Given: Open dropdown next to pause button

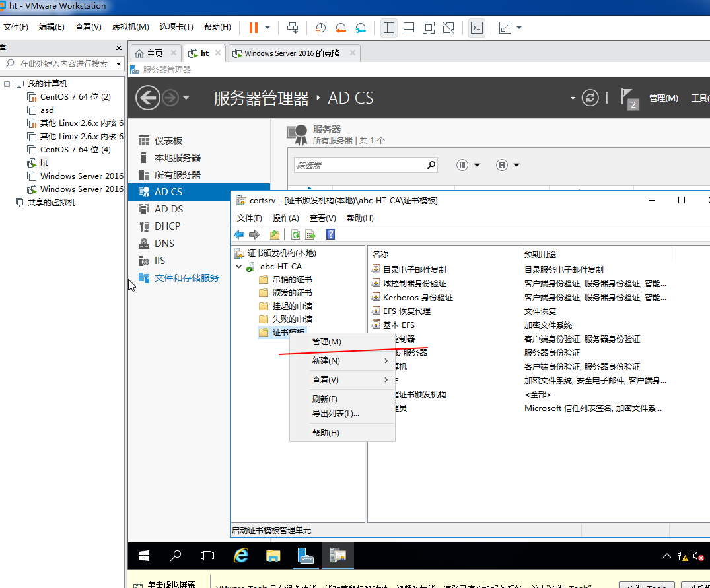Looking at the screenshot, I should coord(267,28).
